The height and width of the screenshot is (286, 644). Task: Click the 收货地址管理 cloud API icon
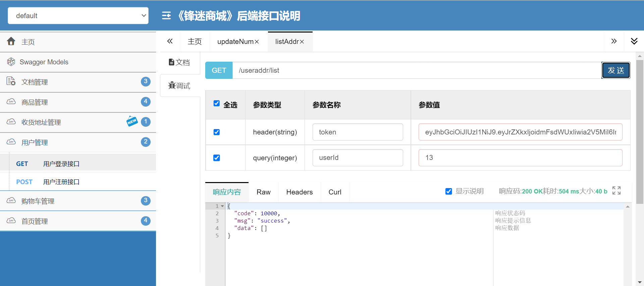[x=11, y=122]
